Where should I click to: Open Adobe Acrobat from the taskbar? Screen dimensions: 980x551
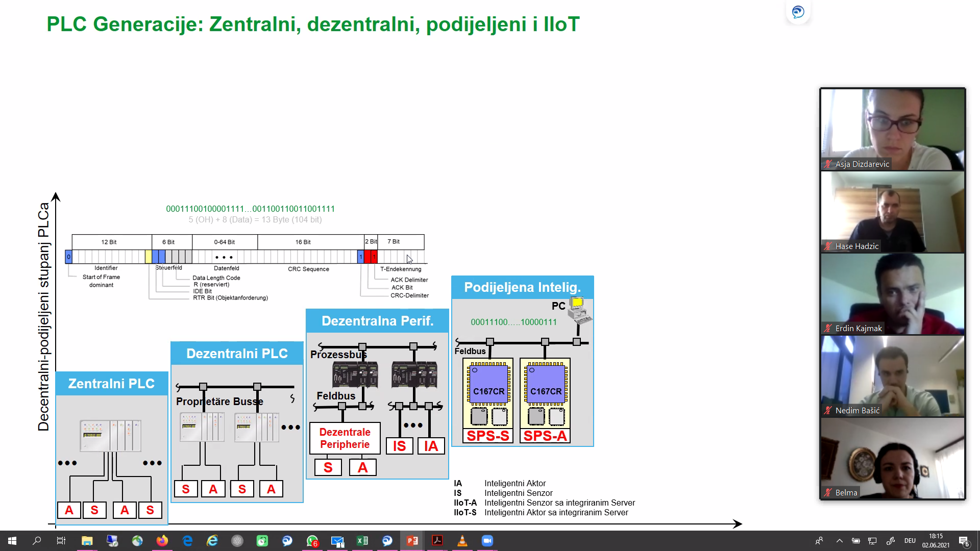click(x=437, y=541)
